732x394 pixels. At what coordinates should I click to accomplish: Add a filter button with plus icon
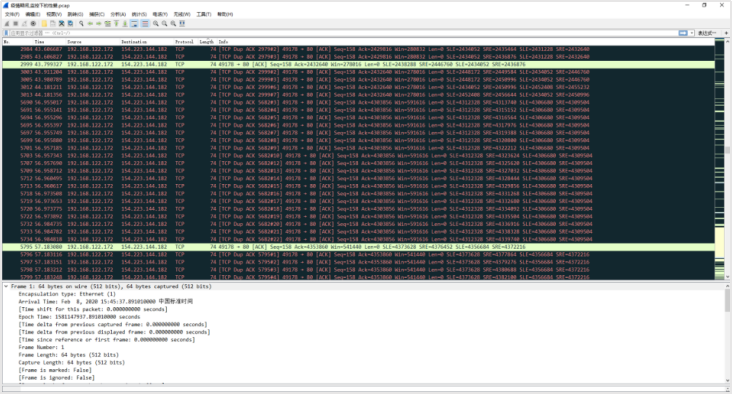[726, 33]
